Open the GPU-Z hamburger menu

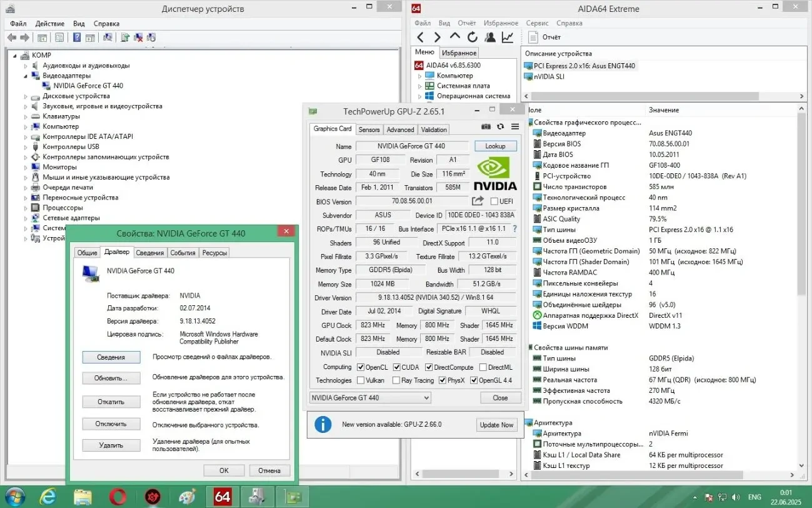(515, 126)
